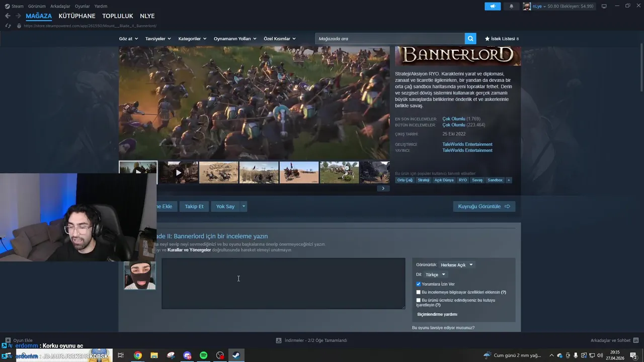Click the magnifier search button

[470, 39]
